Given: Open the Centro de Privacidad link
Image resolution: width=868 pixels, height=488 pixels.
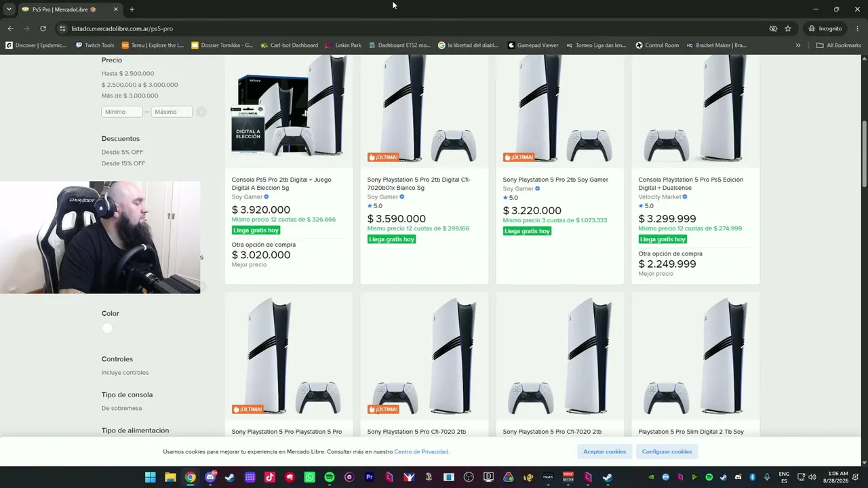Looking at the screenshot, I should pos(422,452).
